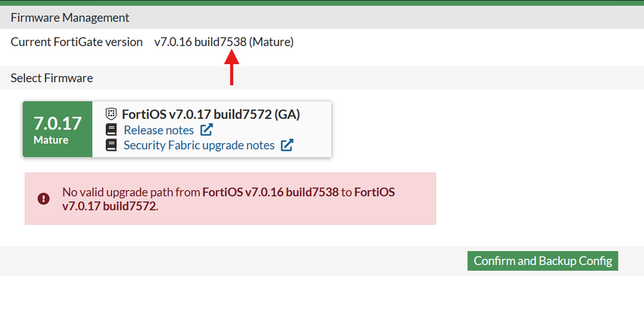Screen dimensions: 644x309
Task: Click bold v7.0.17 build7572 in error message
Action: pos(109,206)
